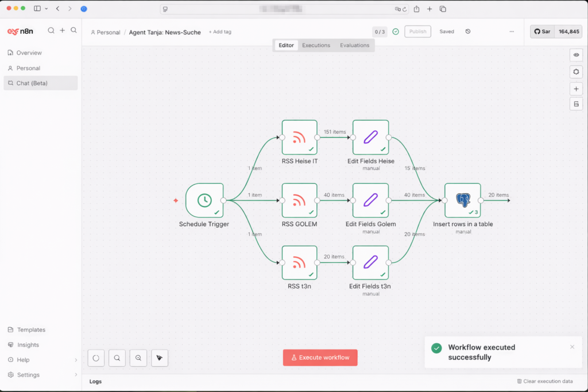The width and height of the screenshot is (588, 392).
Task: Open the three-dots workflow options menu
Action: (x=512, y=32)
